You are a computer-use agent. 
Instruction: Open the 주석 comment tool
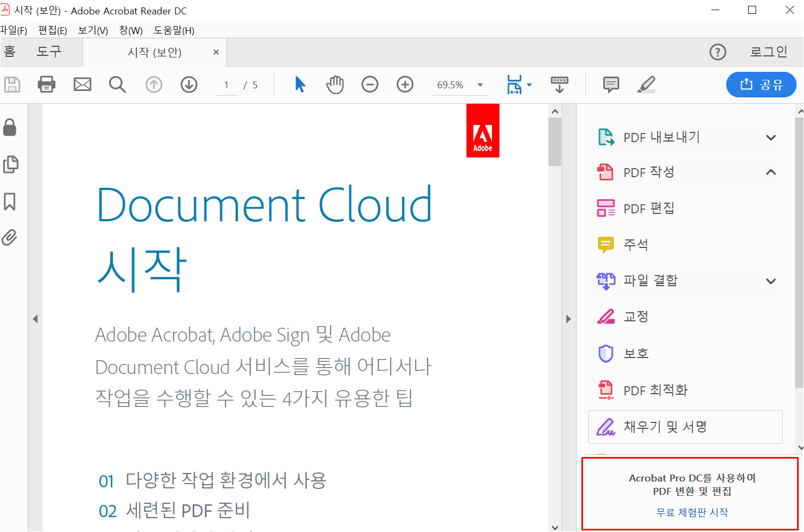click(x=623, y=245)
